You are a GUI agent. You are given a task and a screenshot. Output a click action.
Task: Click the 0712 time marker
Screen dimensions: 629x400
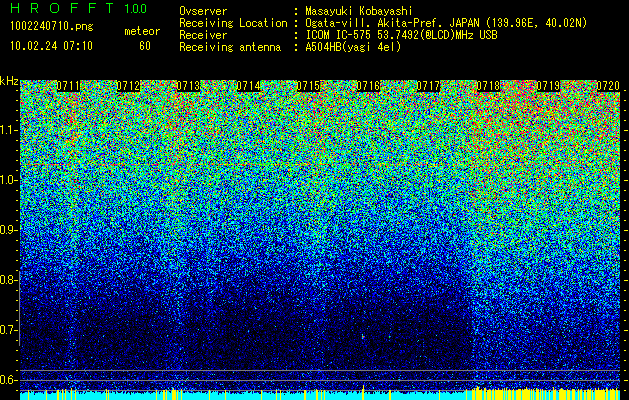coord(128,86)
